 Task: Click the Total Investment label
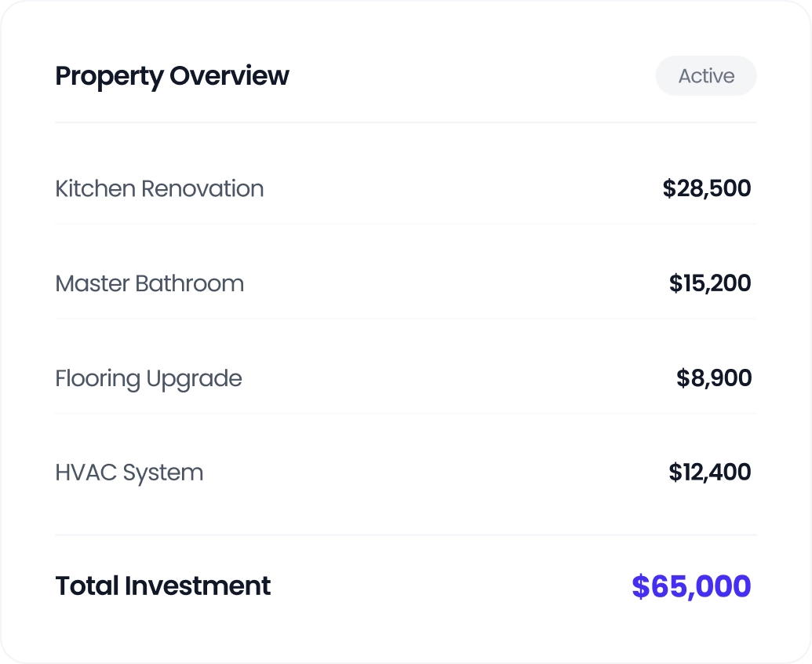(162, 586)
